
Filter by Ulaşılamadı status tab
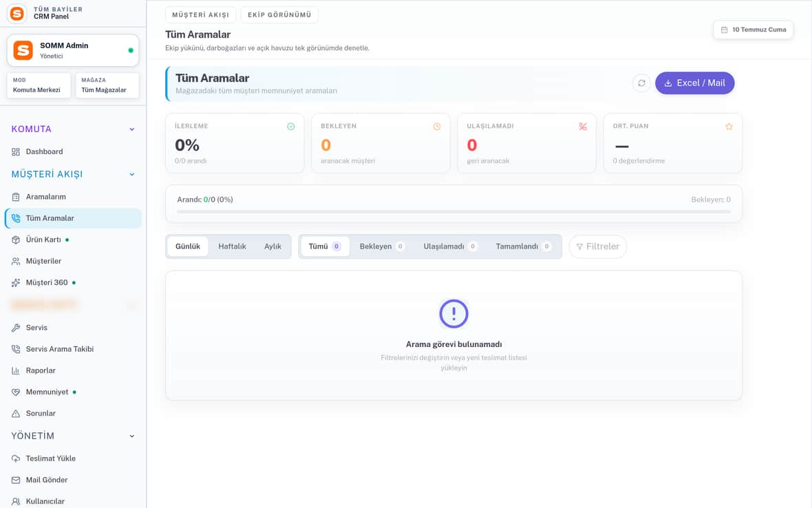[450, 246]
